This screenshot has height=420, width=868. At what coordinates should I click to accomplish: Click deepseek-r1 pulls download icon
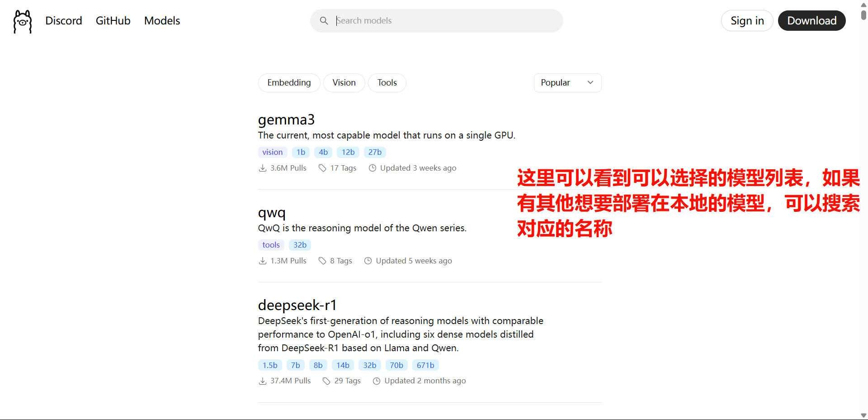263,381
